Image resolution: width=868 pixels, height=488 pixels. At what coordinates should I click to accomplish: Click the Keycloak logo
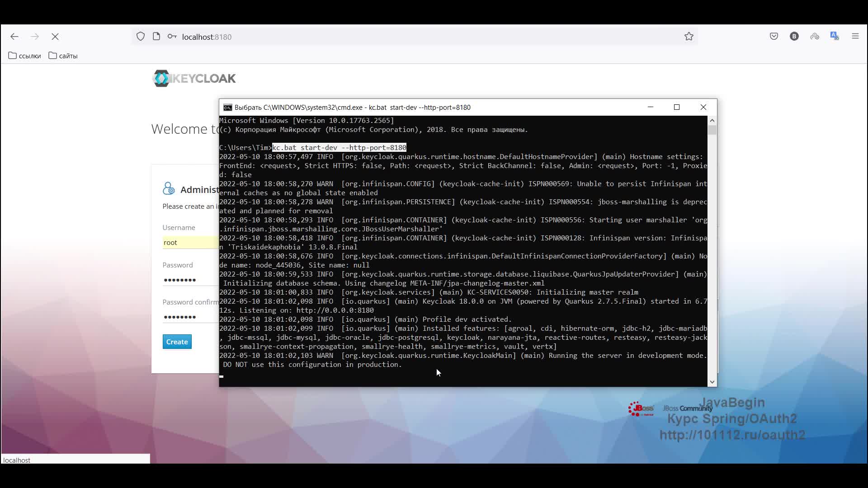[194, 79]
